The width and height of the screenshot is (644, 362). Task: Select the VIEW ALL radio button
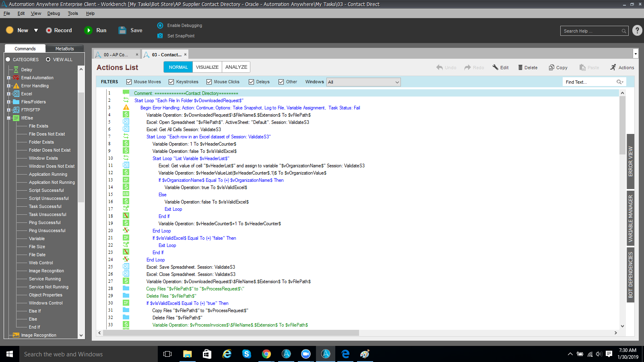[x=48, y=60]
